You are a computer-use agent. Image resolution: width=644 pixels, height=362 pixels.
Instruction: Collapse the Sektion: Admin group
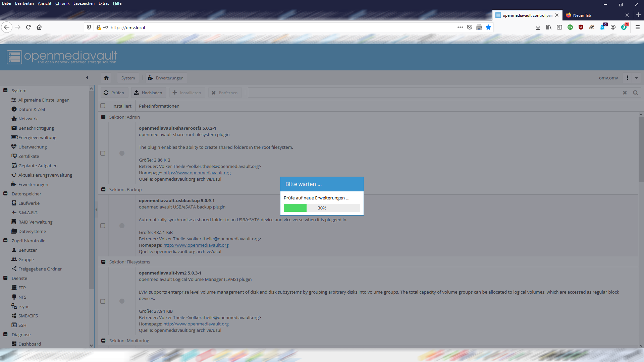coord(103,117)
